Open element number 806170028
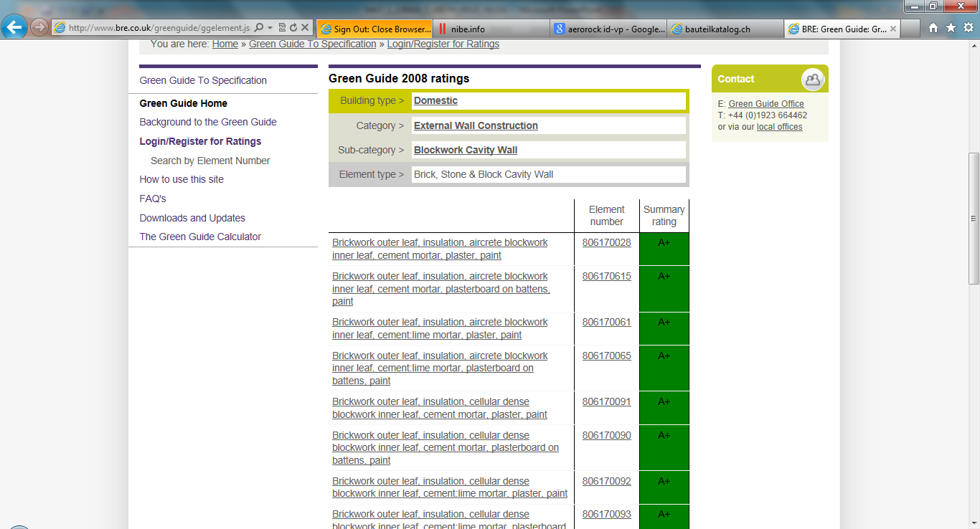 607,242
